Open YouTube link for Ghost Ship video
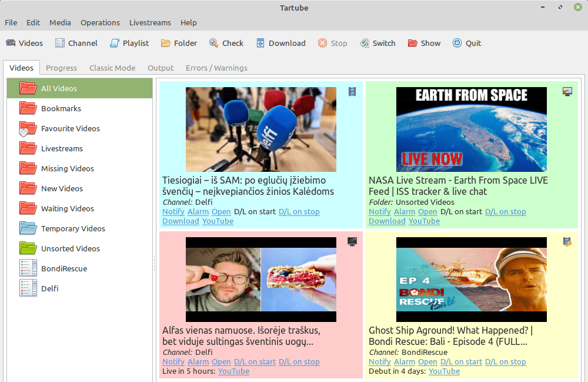This screenshot has height=382, width=588. coord(444,371)
